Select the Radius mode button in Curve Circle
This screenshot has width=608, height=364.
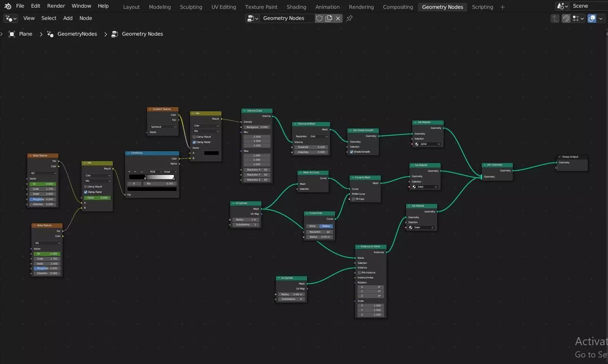(x=326, y=226)
